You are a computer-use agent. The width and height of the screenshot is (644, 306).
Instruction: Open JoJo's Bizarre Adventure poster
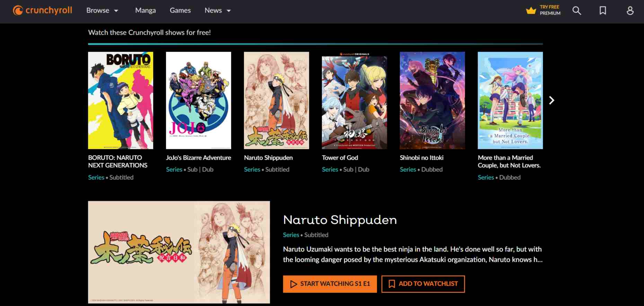(199, 100)
